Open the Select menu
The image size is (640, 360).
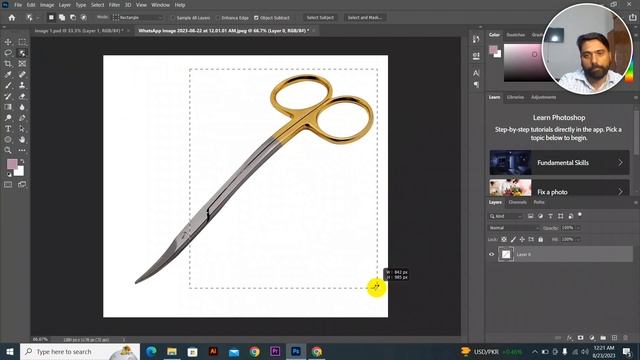click(97, 5)
